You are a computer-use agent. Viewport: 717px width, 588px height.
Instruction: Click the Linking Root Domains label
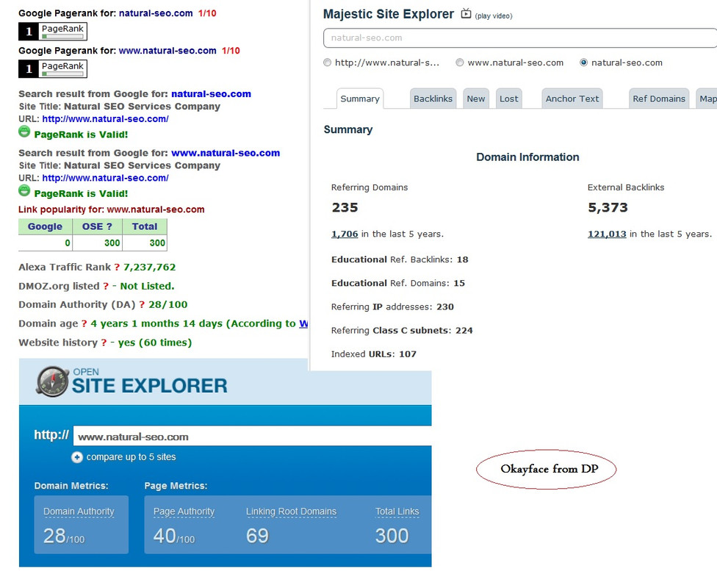click(291, 512)
